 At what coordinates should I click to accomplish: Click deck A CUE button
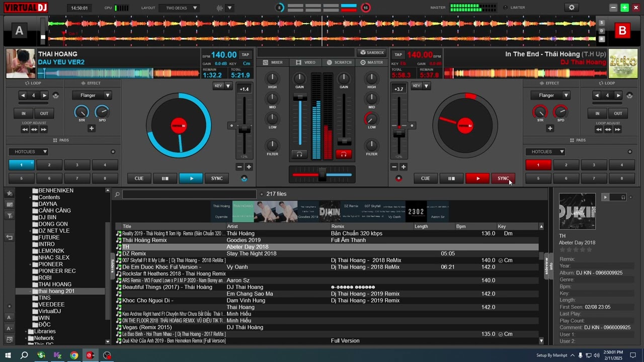click(139, 178)
